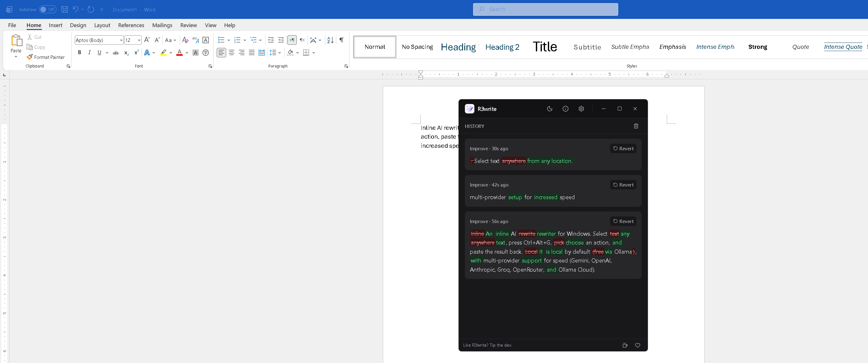This screenshot has height=363, width=868.
Task: Click red font color swatch
Action: (179, 53)
